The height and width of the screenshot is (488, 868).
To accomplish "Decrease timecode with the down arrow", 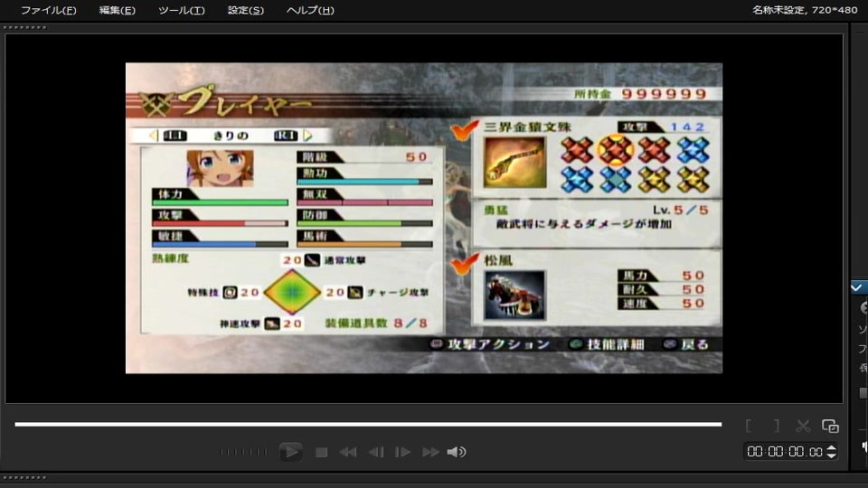I will 832,455.
